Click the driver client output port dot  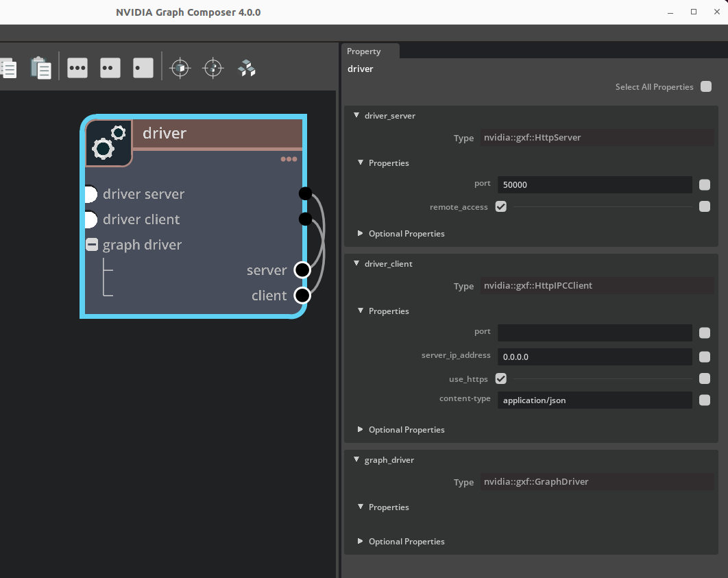(x=305, y=219)
